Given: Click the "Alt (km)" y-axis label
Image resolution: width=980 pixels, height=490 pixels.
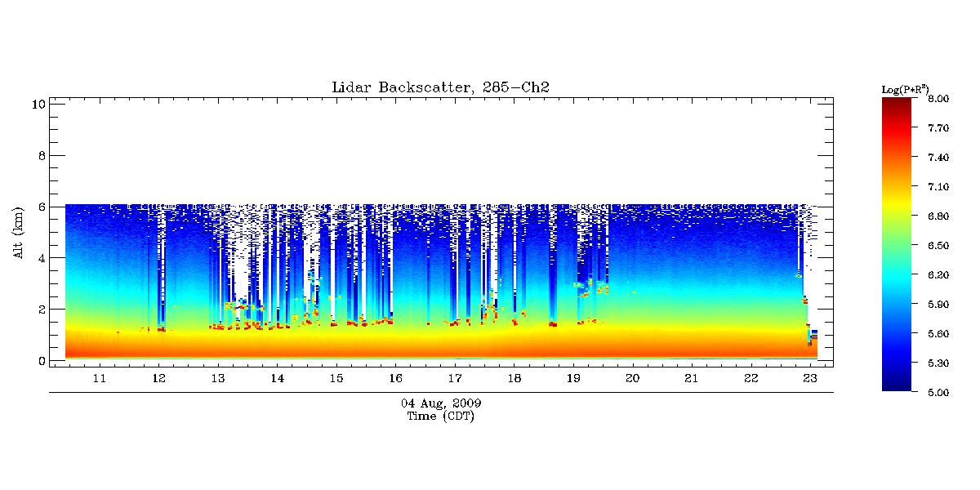Looking at the screenshot, I should coord(18,232).
